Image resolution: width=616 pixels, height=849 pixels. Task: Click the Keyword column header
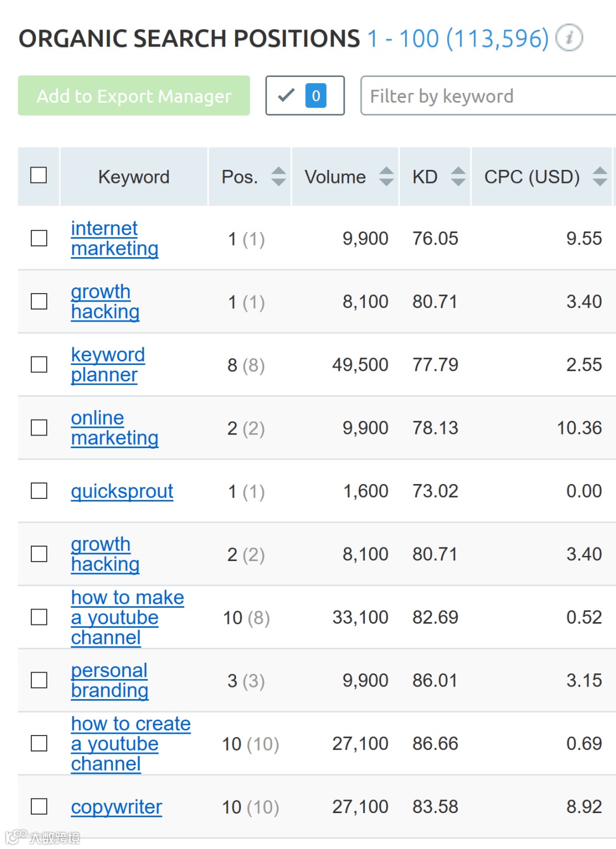(134, 177)
